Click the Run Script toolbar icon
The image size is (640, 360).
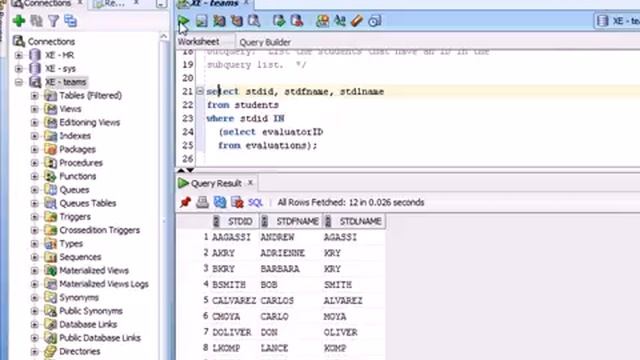(202, 21)
